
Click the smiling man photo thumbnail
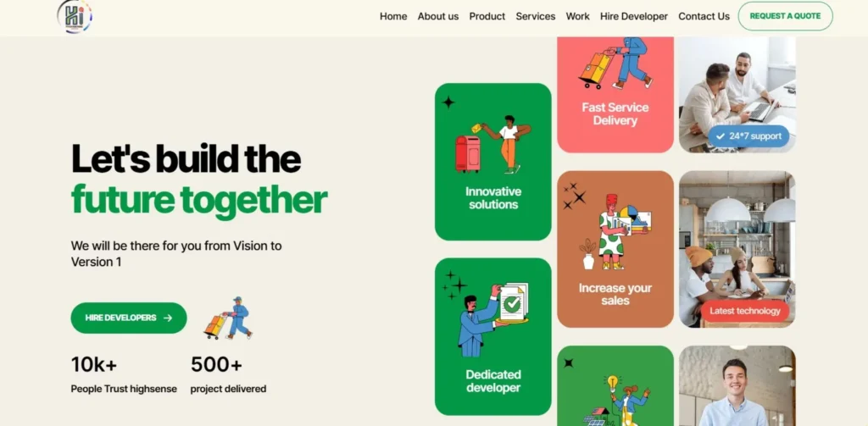pos(737,385)
